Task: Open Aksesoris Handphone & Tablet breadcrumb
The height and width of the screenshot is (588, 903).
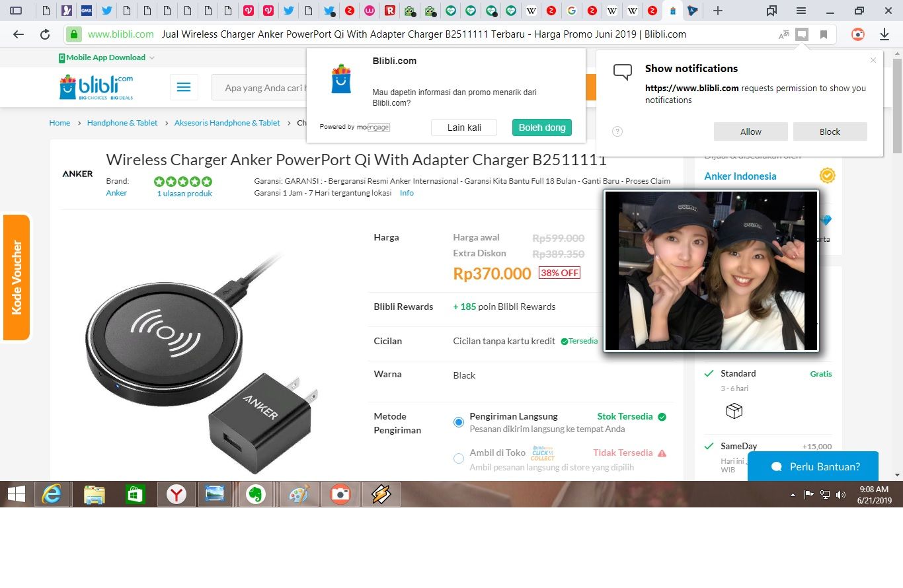Action: [x=227, y=123]
